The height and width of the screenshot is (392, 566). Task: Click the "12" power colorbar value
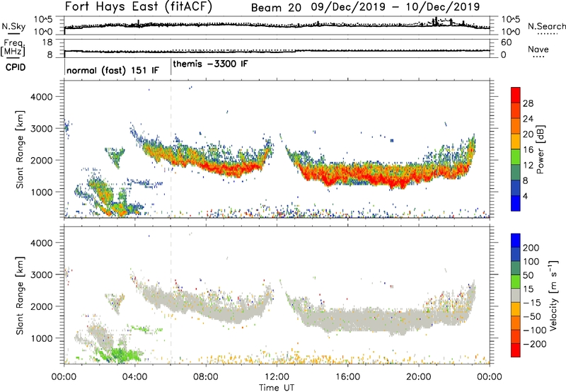point(528,166)
